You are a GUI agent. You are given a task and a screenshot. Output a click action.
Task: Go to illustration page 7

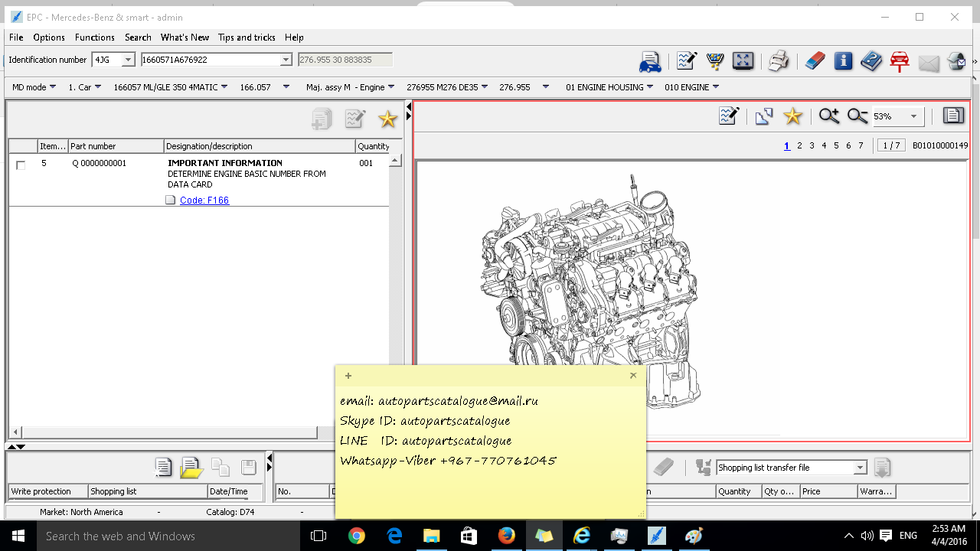[861, 145]
